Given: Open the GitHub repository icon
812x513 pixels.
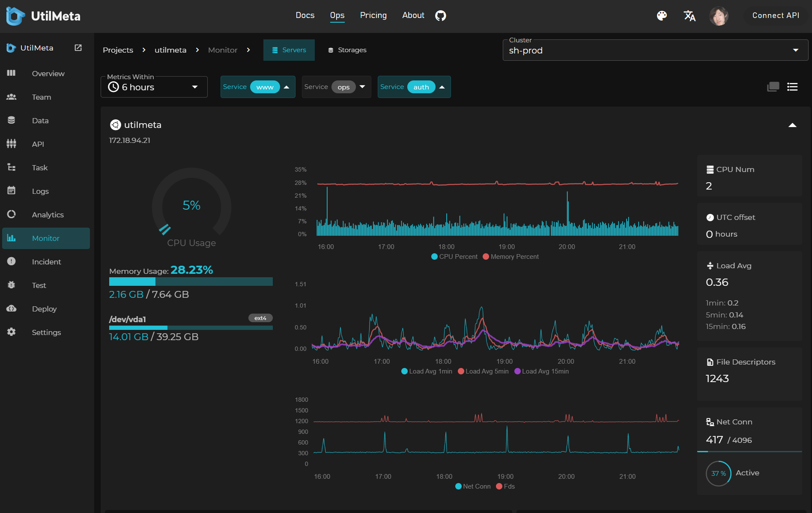Looking at the screenshot, I should (440, 16).
